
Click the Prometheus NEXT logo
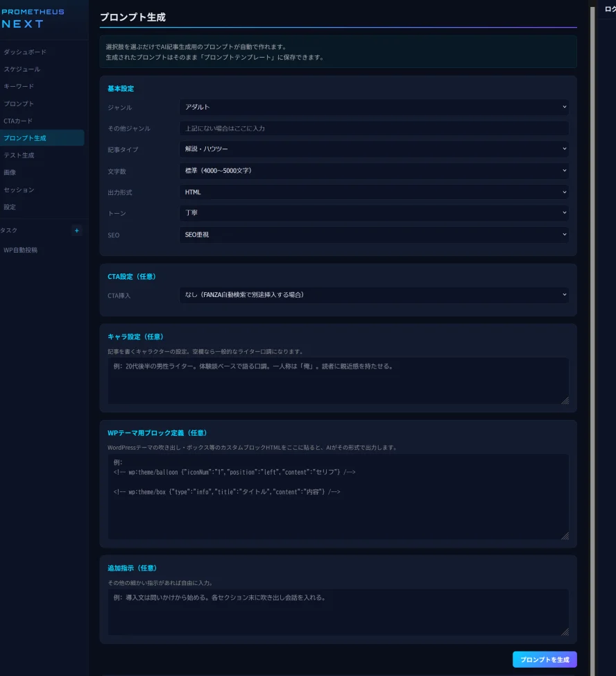33,19
